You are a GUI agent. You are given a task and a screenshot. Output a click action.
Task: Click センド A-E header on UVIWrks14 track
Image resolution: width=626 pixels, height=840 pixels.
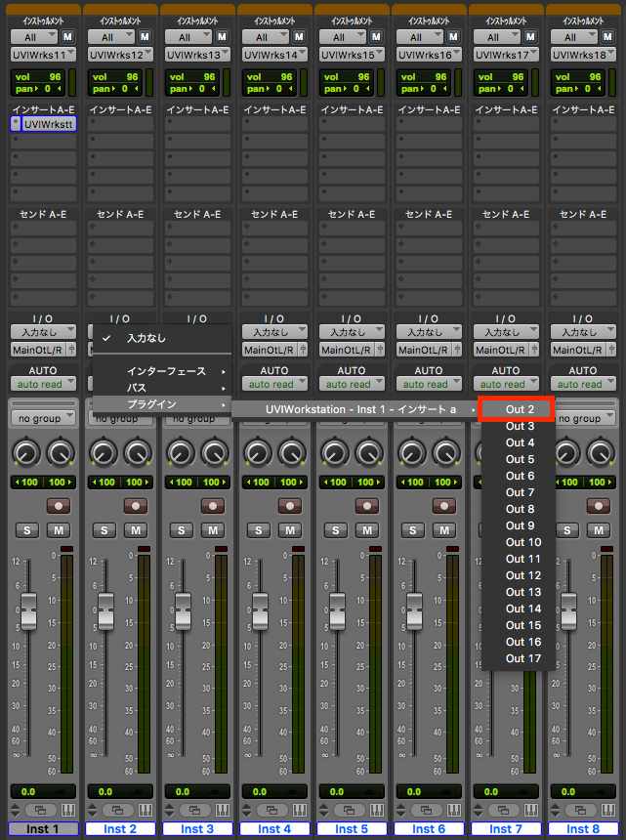pyautogui.click(x=274, y=214)
